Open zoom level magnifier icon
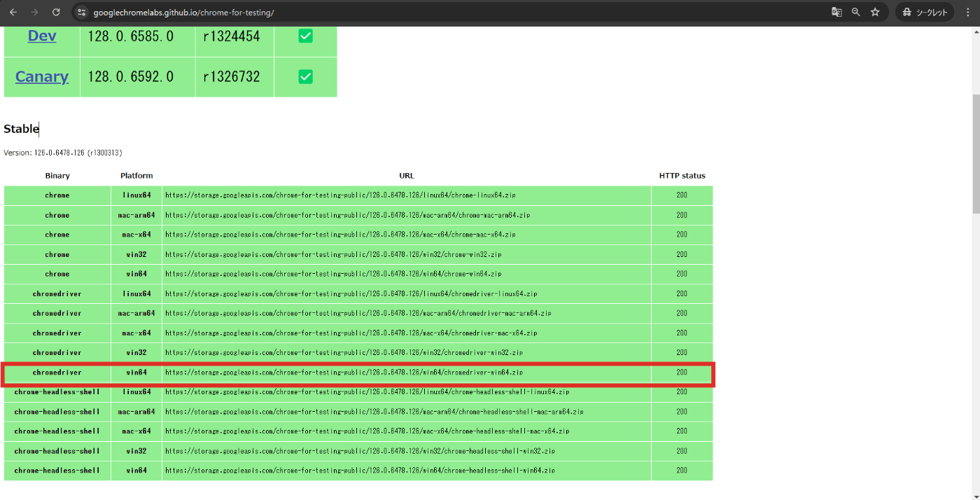Screen dimensions: 980x500 (x=856, y=12)
